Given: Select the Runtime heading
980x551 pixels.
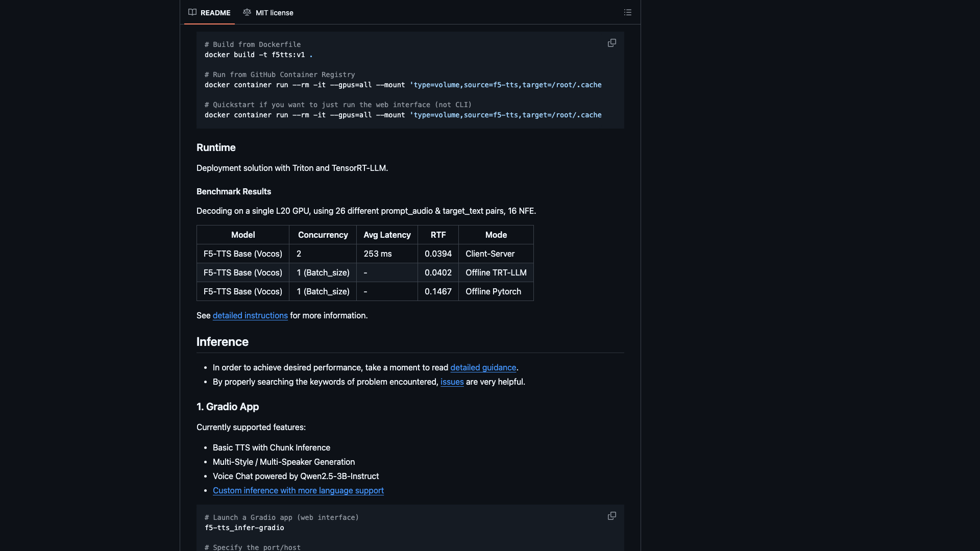Looking at the screenshot, I should point(216,147).
